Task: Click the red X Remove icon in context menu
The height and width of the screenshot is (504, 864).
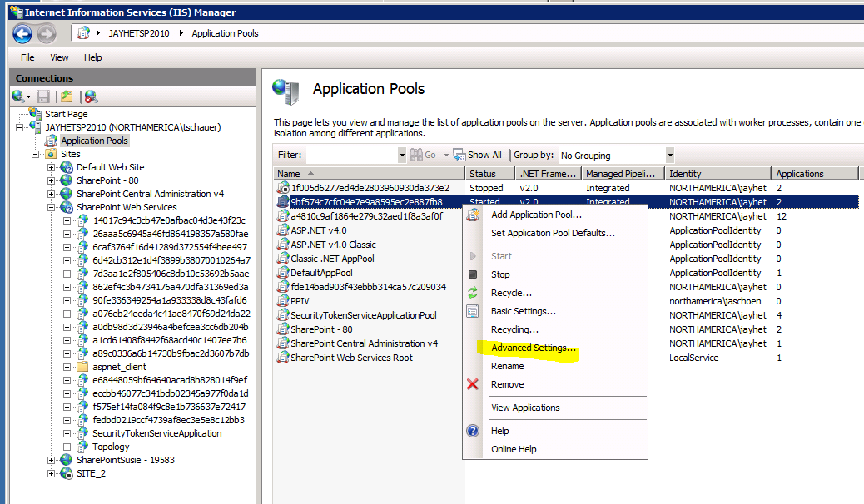Action: [x=473, y=384]
